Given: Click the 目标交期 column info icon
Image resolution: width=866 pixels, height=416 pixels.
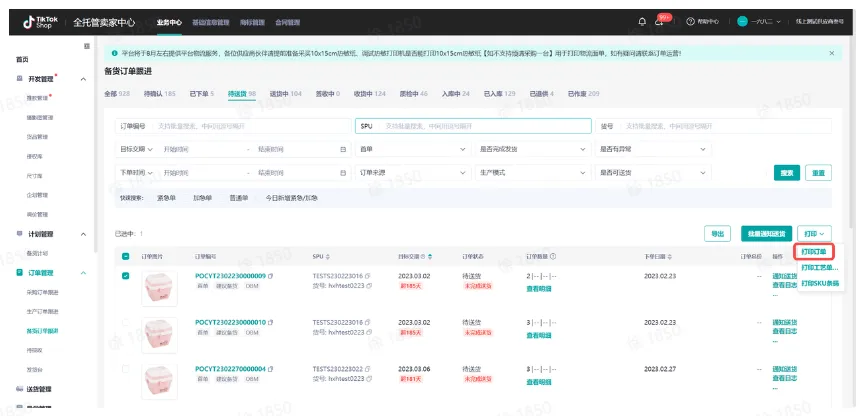Looking at the screenshot, I should point(423,257).
